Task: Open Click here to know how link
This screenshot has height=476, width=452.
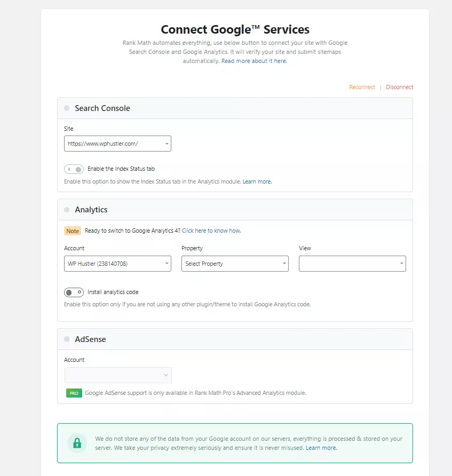Action: click(211, 231)
